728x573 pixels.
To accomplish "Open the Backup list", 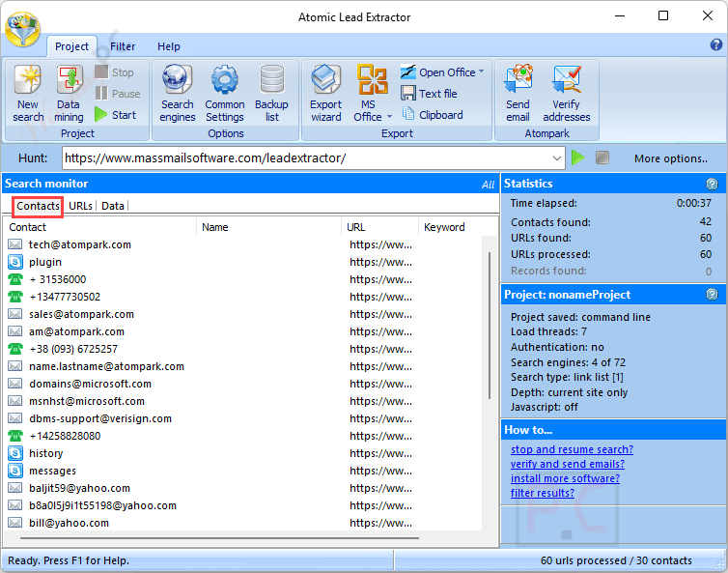I will [x=271, y=94].
